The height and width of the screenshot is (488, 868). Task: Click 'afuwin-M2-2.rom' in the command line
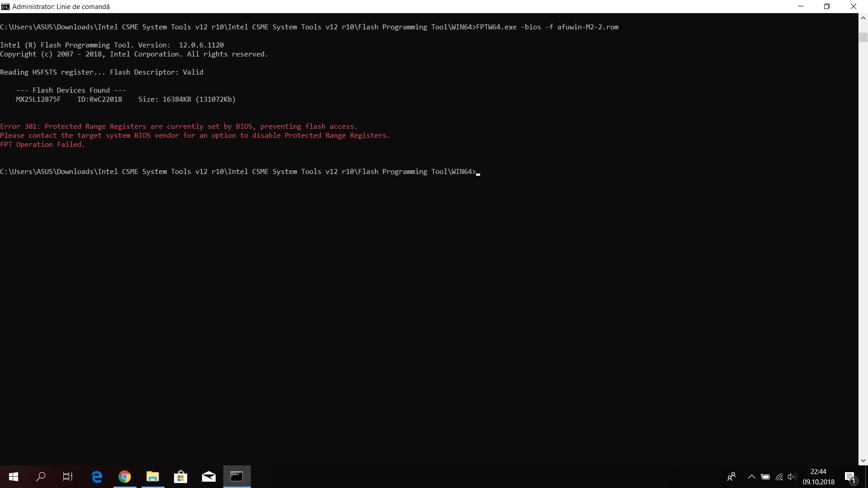588,27
